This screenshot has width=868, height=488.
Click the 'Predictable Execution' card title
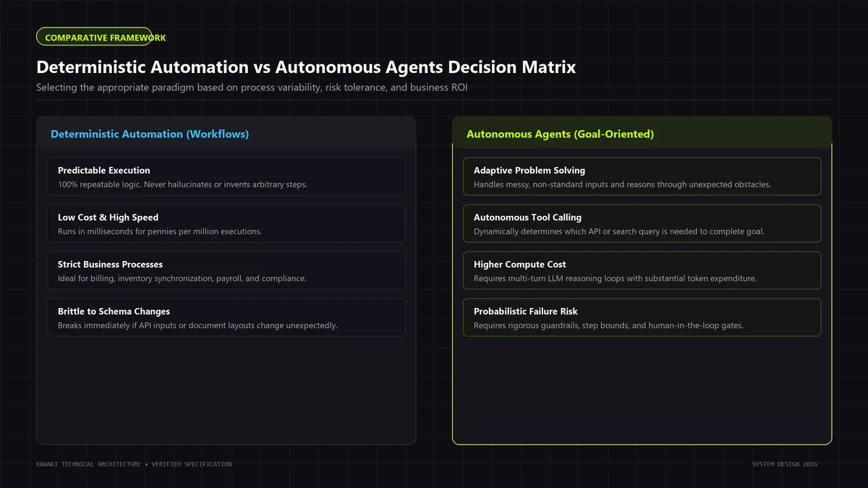coord(104,171)
